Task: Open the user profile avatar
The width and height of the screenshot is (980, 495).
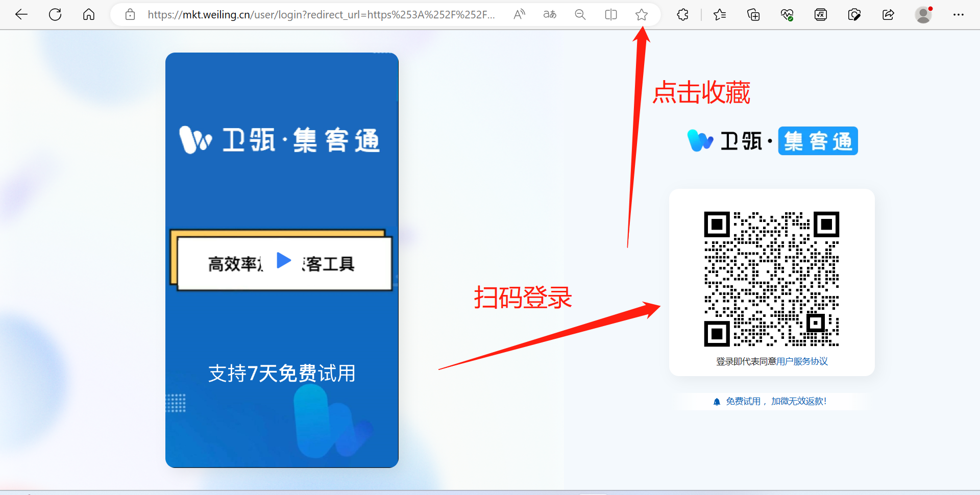Action: click(x=923, y=14)
